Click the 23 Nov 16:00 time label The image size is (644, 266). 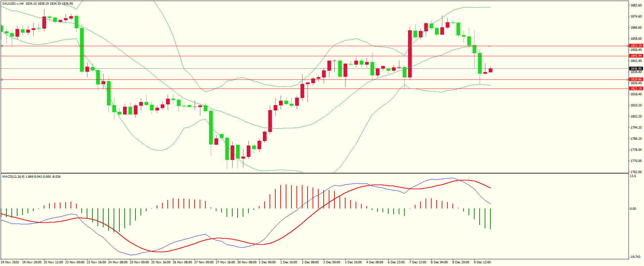96,262
